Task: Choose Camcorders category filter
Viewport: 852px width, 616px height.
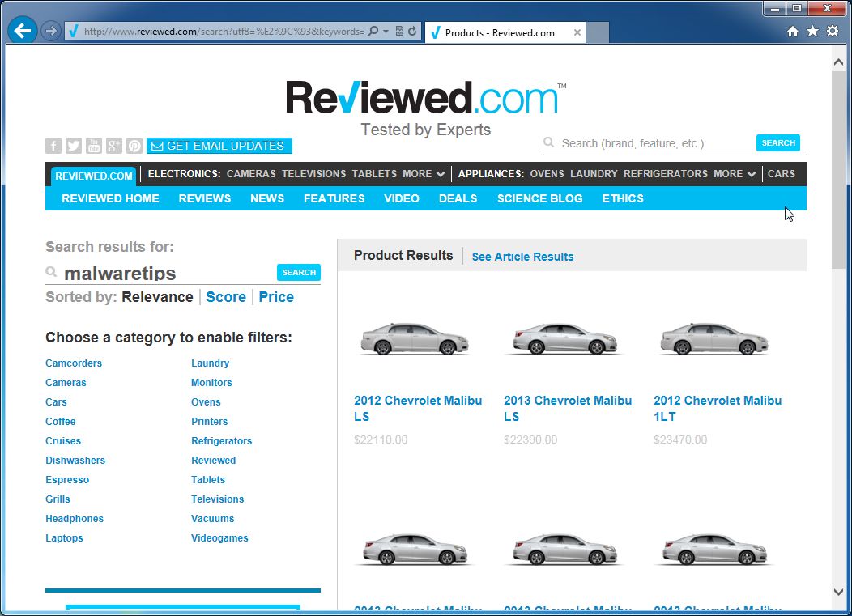Action: pyautogui.click(x=74, y=363)
